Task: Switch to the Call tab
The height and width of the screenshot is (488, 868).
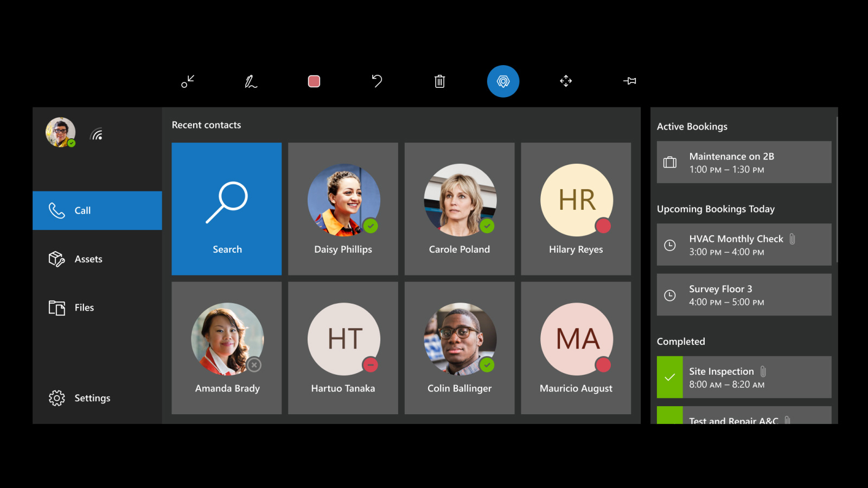Action: [97, 210]
